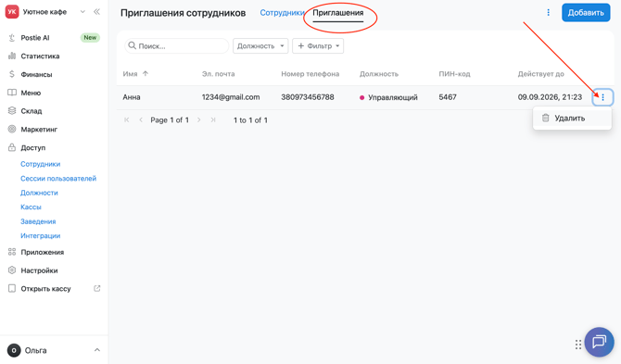Open the header three-dot options menu
This screenshot has height=364, width=621.
tap(548, 13)
